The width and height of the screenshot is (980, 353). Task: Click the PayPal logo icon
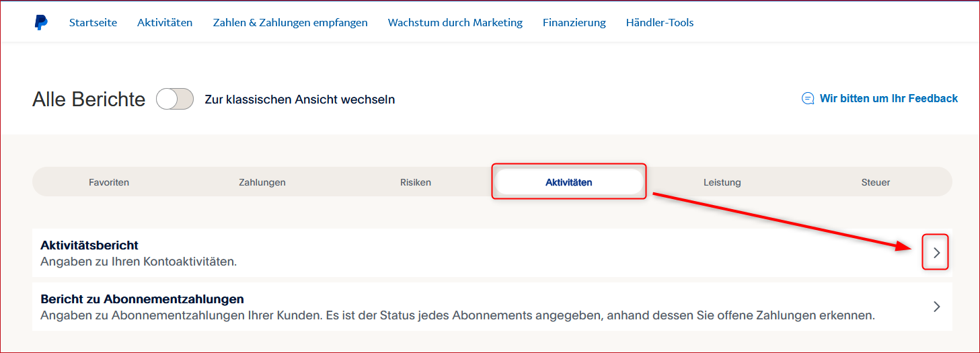point(41,23)
